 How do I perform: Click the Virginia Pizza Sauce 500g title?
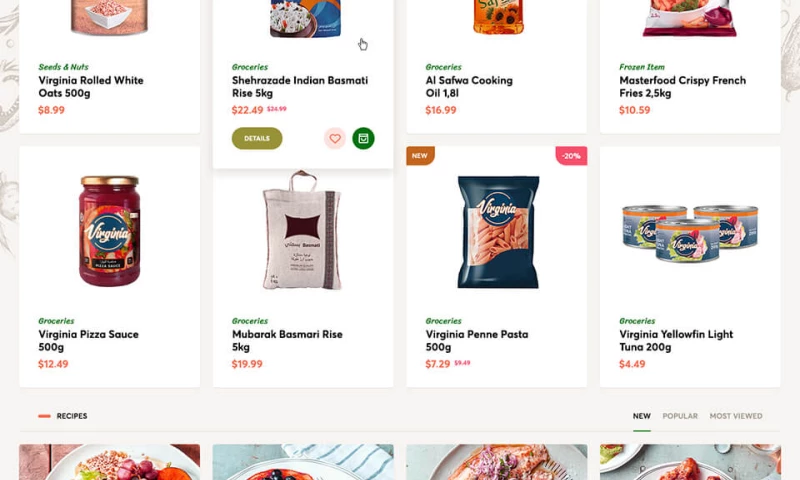point(88,341)
